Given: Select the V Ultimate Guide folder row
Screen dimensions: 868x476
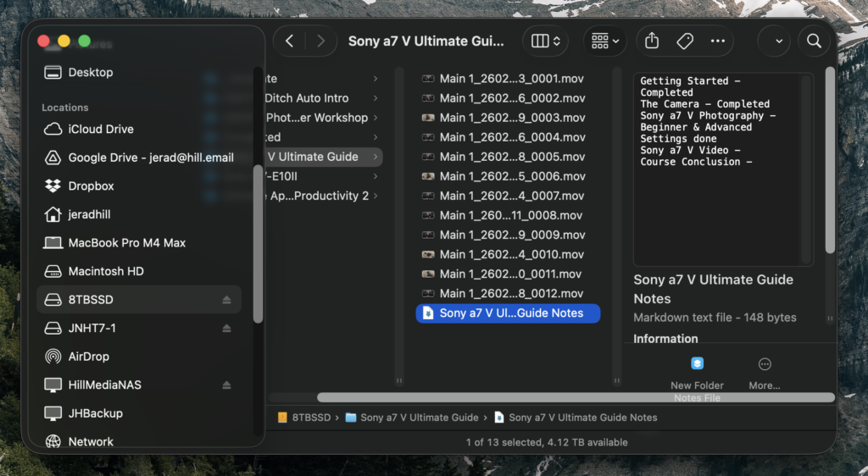Looking at the screenshot, I should click(x=323, y=157).
